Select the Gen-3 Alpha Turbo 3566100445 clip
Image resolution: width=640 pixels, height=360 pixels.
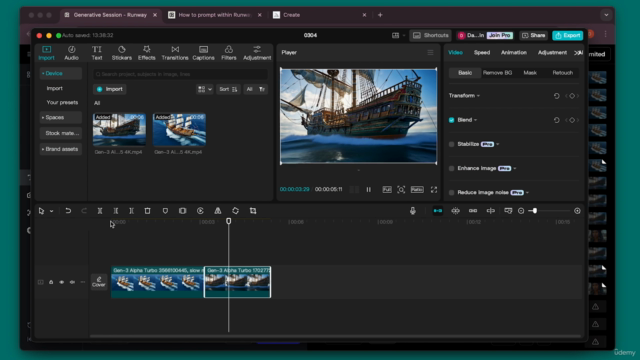click(157, 282)
